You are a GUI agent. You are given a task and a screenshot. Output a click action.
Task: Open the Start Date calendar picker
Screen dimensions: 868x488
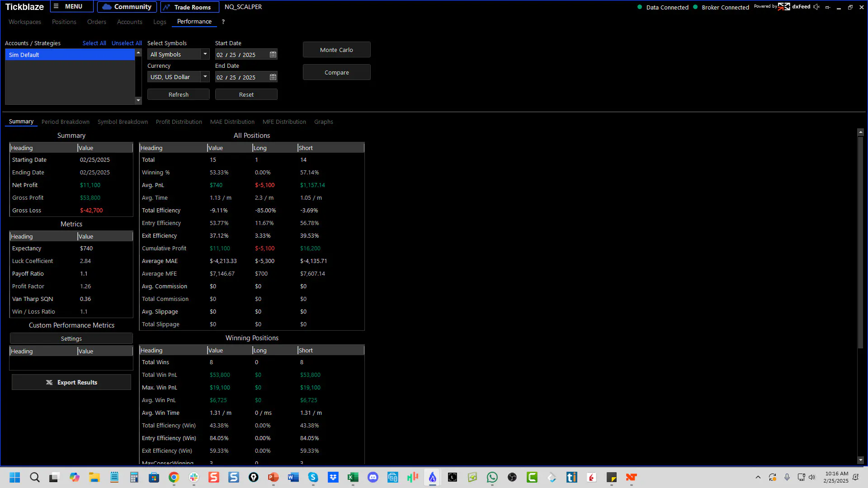(273, 55)
